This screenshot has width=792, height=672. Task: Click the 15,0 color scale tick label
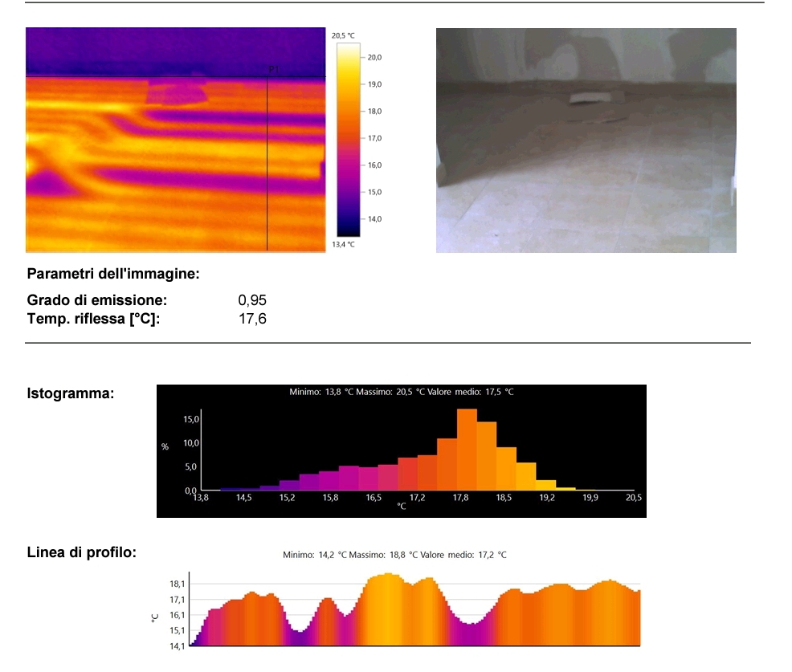[x=374, y=193]
